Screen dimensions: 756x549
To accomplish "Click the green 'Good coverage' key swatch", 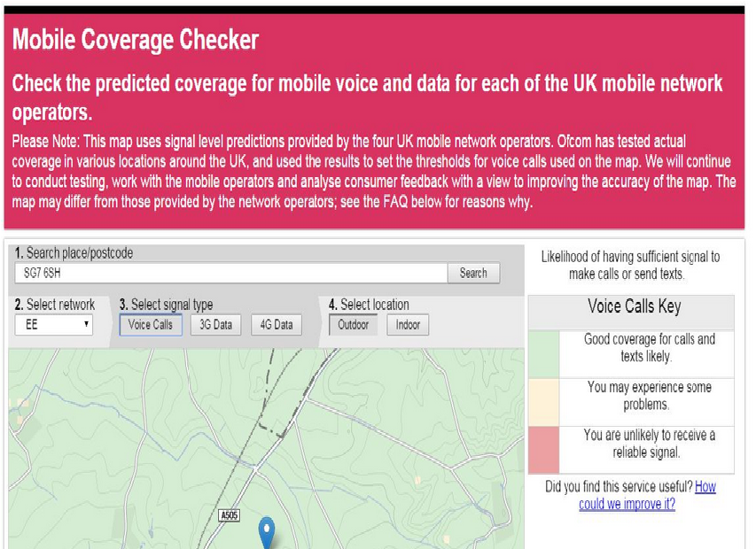I will (x=542, y=353).
